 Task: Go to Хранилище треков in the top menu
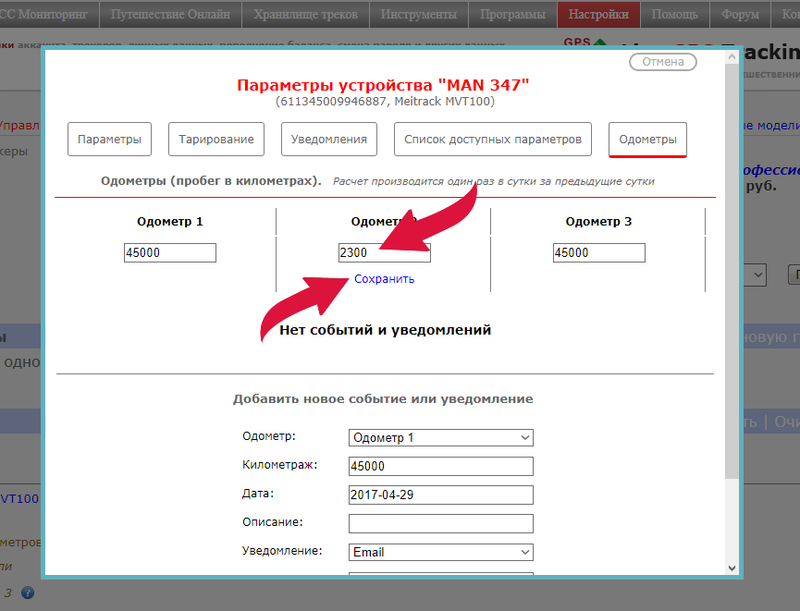pos(306,14)
